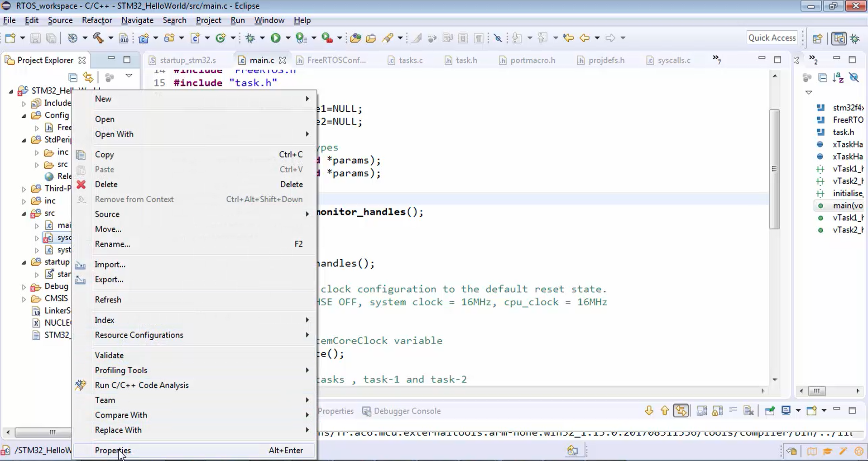The height and width of the screenshot is (461, 868).
Task: Click the New C source file icon
Action: point(195,38)
